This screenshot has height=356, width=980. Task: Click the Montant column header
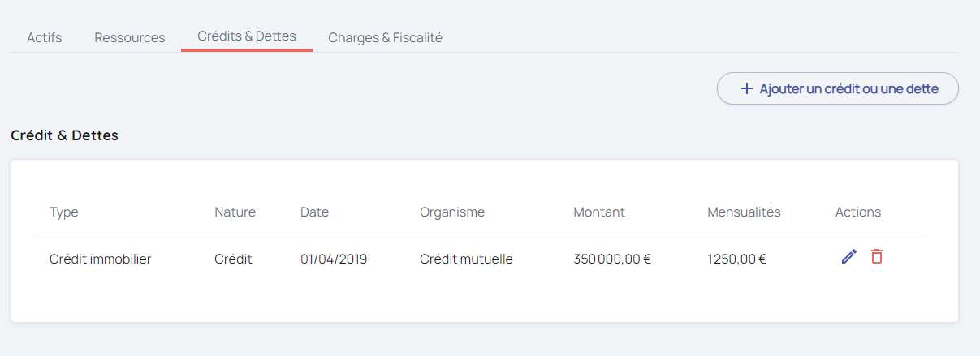(x=598, y=212)
